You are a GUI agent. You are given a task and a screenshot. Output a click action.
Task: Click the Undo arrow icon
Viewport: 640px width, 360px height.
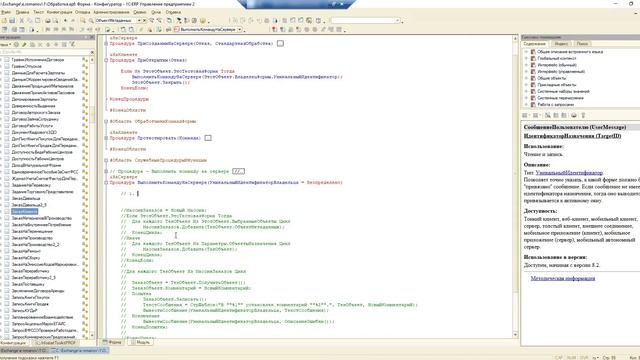pyautogui.click(x=65, y=20)
